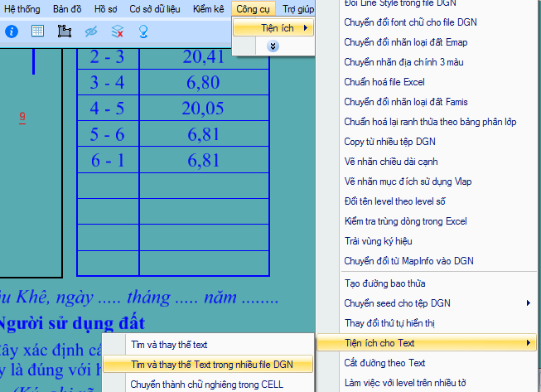Choose Chuyển đổi từ MapInfo vào DGN
Viewport: 541px width, 392px height.
(409, 261)
